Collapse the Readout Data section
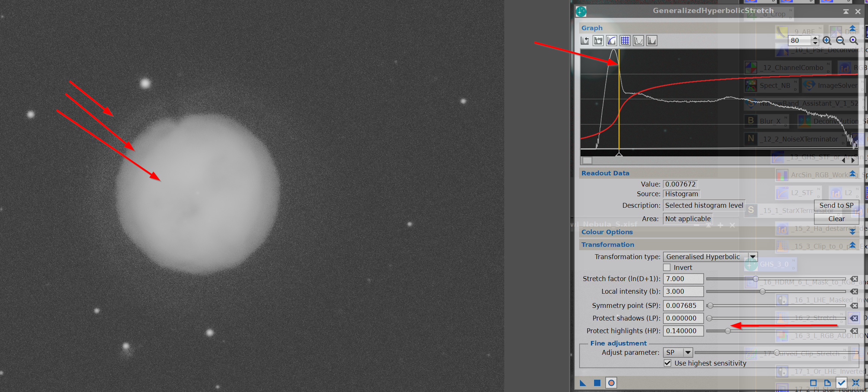Image resolution: width=868 pixels, height=392 pixels. click(x=852, y=173)
